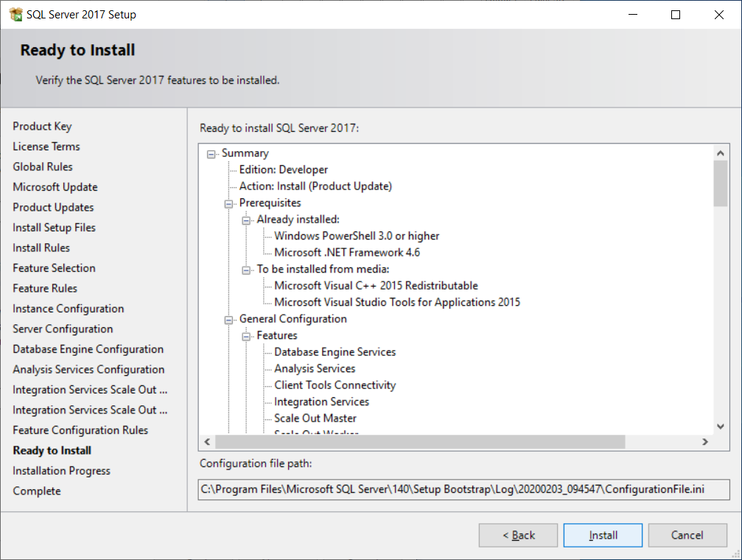Collapse the Prerequisites tree node
Image resolution: width=742 pixels, height=560 pixels.
[x=229, y=203]
